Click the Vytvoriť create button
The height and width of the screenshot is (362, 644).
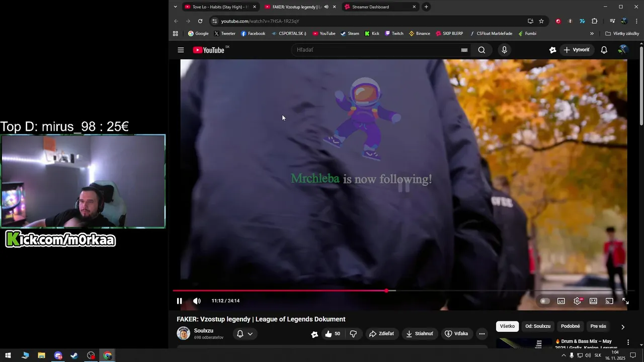coord(577,50)
